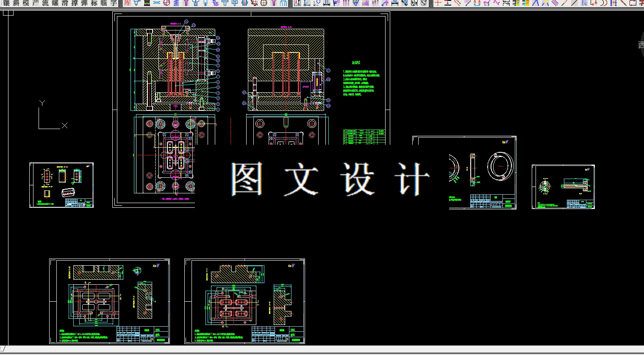Select the 库 parts library icon

click(126, 3)
